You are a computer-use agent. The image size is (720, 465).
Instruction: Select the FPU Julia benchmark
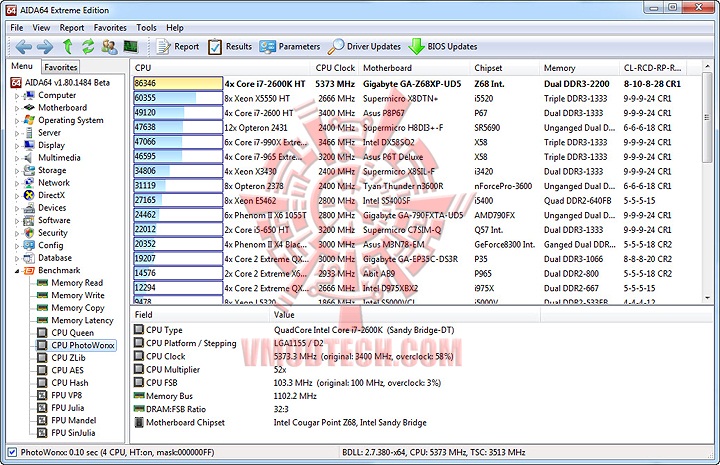coord(68,408)
